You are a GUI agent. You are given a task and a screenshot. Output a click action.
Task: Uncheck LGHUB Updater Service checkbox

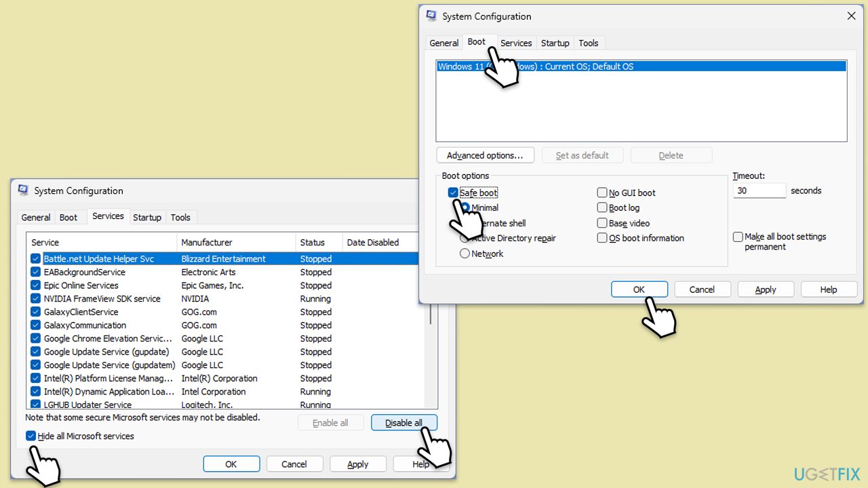tap(35, 405)
